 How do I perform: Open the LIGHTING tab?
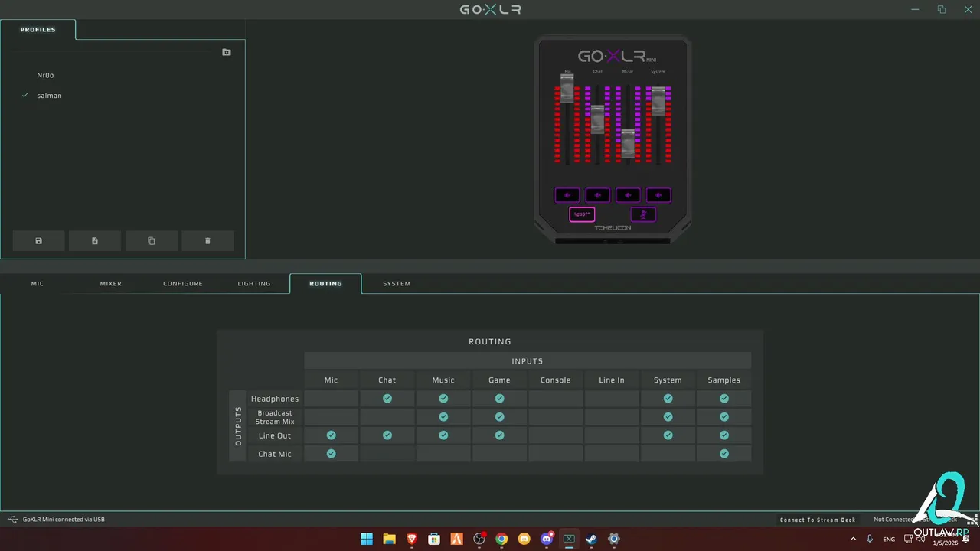point(254,284)
